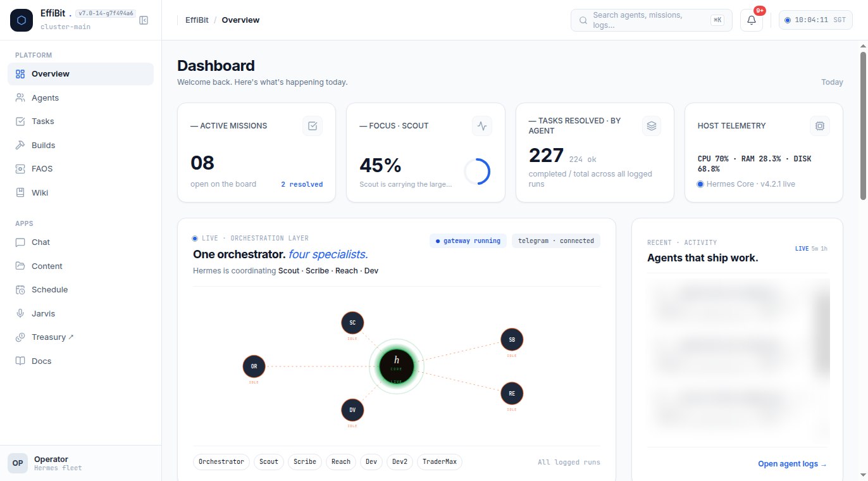This screenshot has height=481, width=868.
Task: Click the Active Missions checklist icon
Action: point(313,126)
